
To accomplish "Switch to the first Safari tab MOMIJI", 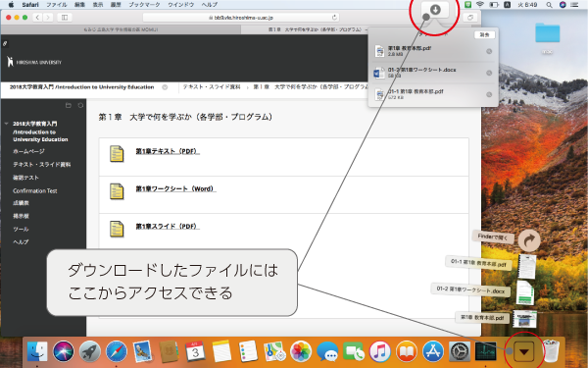I will coord(121,29).
